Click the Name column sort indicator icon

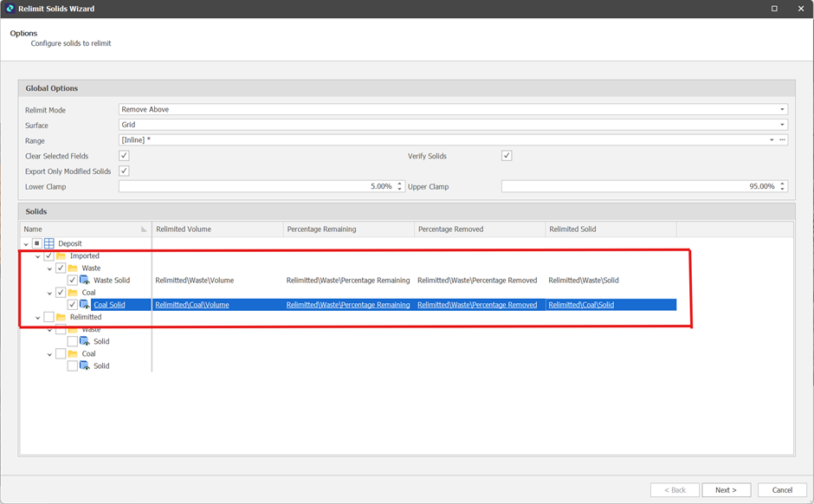144,229
